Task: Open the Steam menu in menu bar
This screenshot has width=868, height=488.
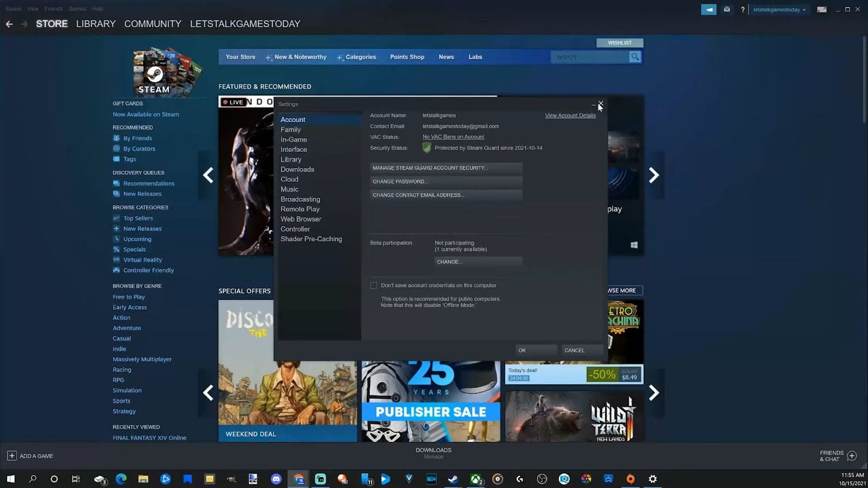Action: 13,9
